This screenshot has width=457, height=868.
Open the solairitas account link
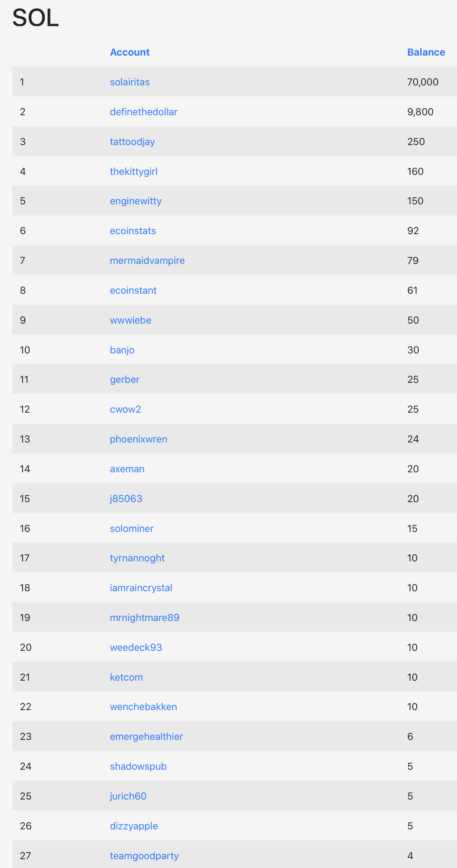[x=130, y=82]
